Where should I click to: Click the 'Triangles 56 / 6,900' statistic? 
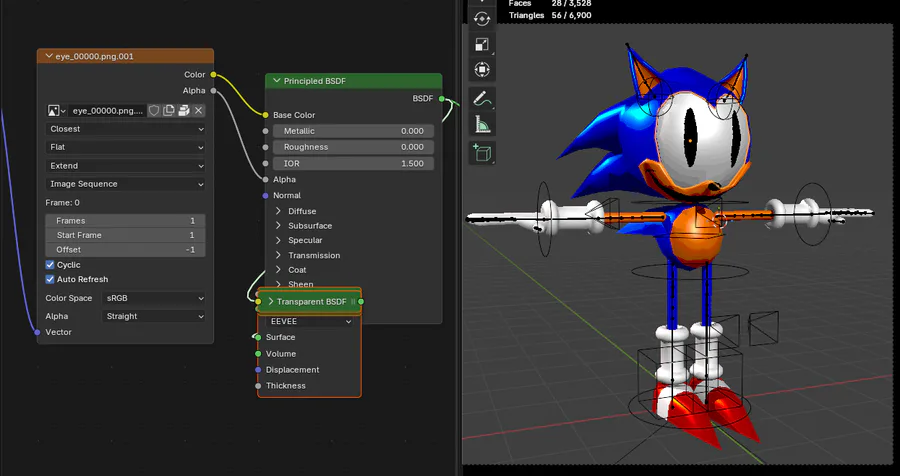click(550, 16)
